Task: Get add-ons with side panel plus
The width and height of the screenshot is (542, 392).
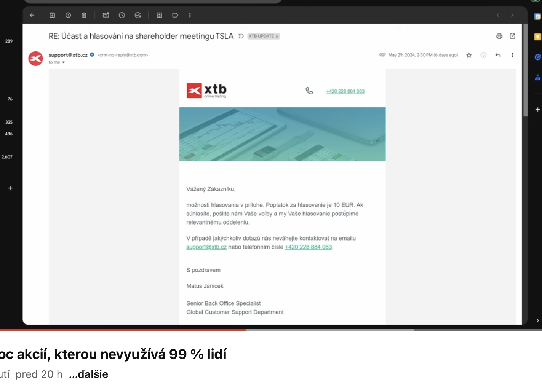Action: (537, 110)
